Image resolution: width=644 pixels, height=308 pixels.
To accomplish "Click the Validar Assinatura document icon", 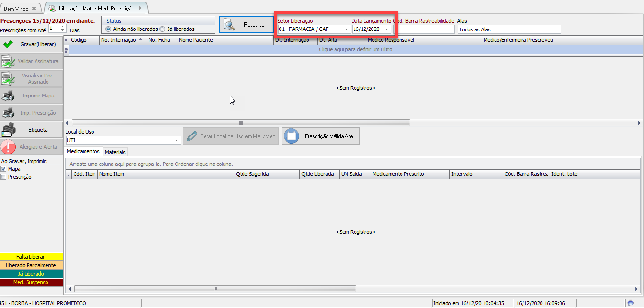I will tap(8, 61).
